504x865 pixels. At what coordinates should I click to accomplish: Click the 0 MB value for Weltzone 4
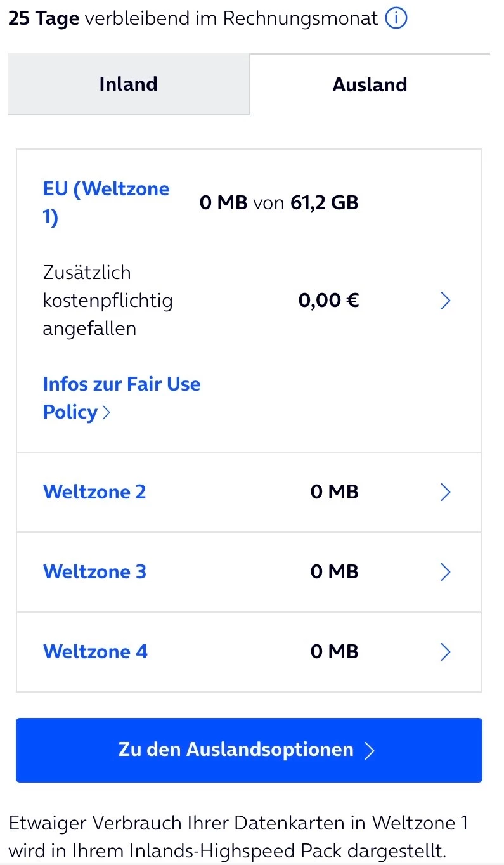click(334, 651)
